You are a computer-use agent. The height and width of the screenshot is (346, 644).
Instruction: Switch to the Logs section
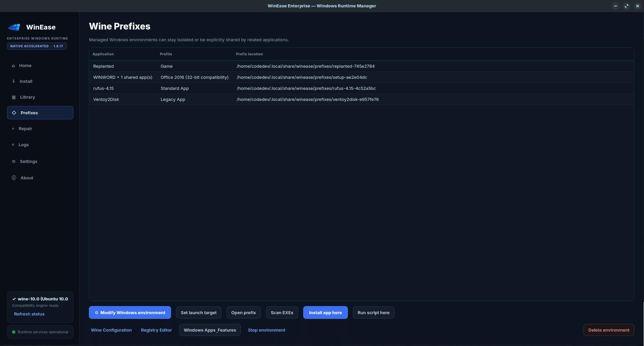click(x=40, y=145)
